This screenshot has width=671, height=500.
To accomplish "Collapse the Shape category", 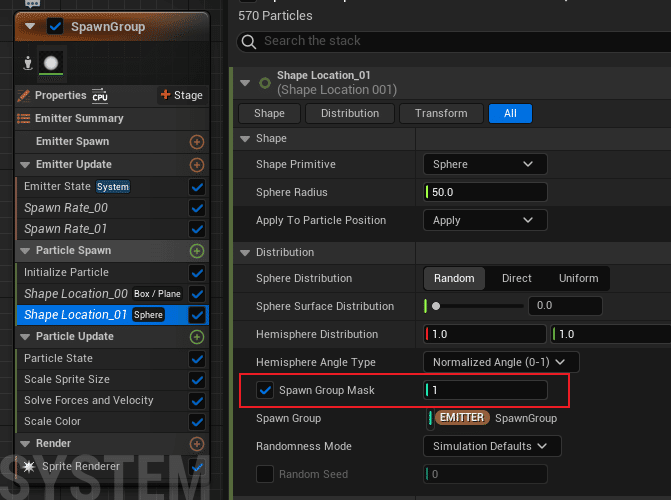I will coord(245,139).
